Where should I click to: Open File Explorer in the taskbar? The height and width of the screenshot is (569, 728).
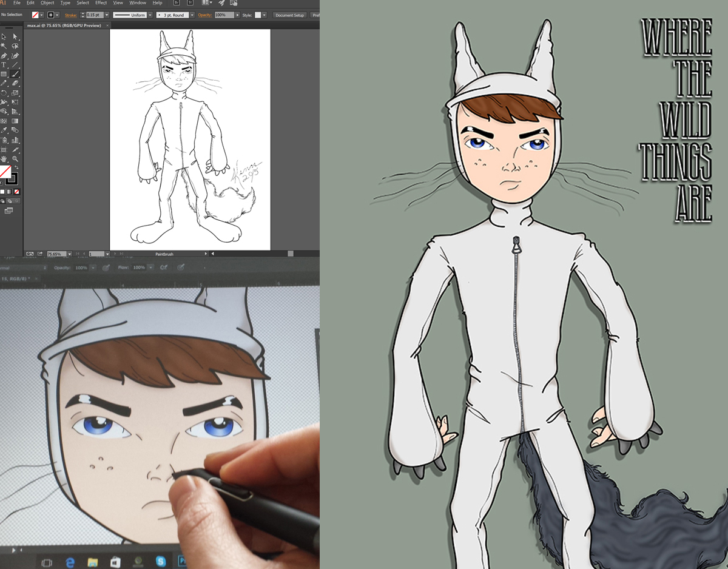coord(92,562)
